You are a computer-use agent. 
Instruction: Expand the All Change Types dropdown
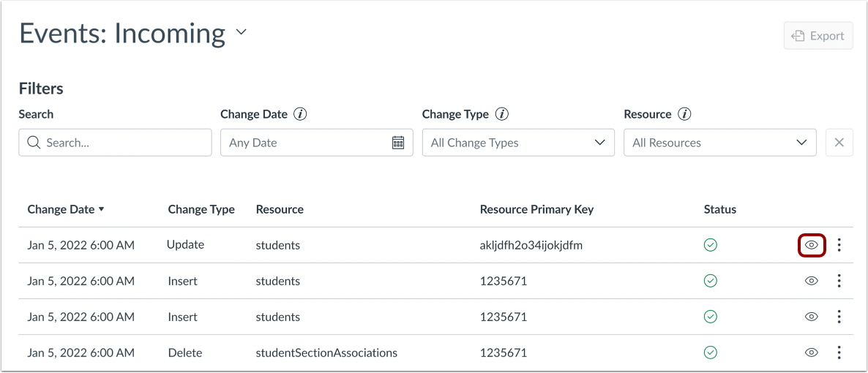518,143
